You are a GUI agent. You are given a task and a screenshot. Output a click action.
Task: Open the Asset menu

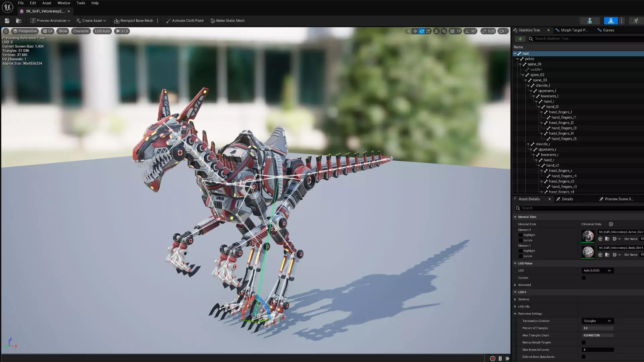[x=47, y=3]
